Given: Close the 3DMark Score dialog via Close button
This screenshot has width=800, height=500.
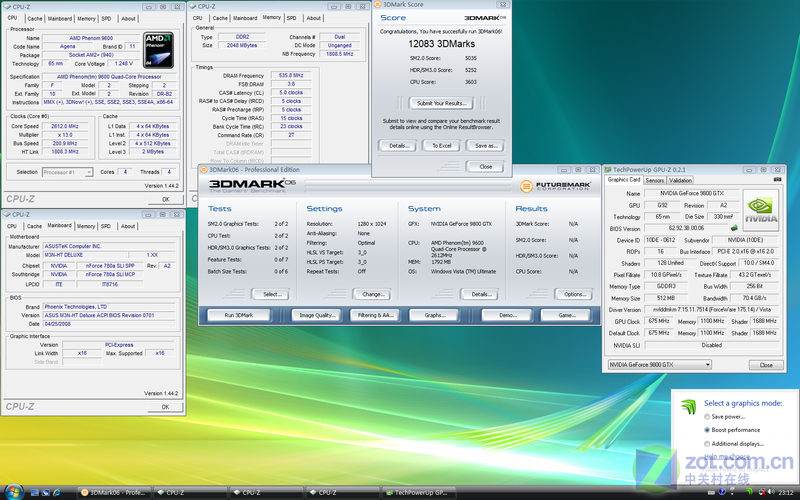Looking at the screenshot, I should coord(485,167).
